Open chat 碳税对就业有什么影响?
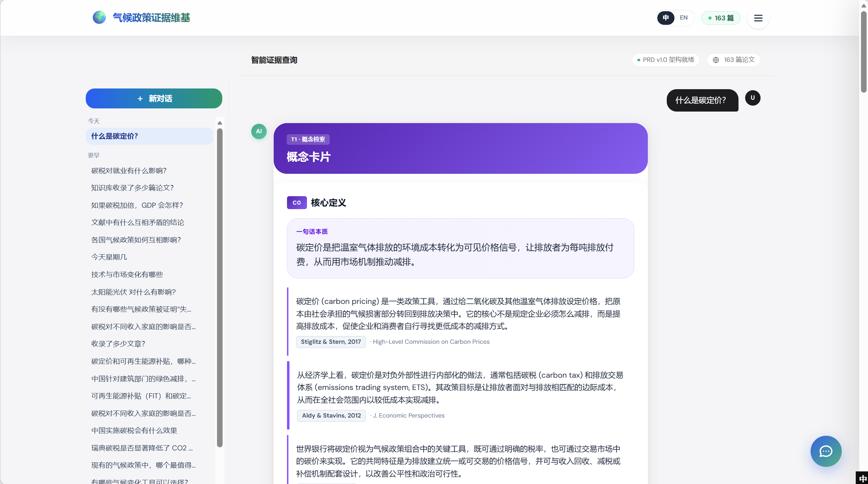 click(x=129, y=171)
